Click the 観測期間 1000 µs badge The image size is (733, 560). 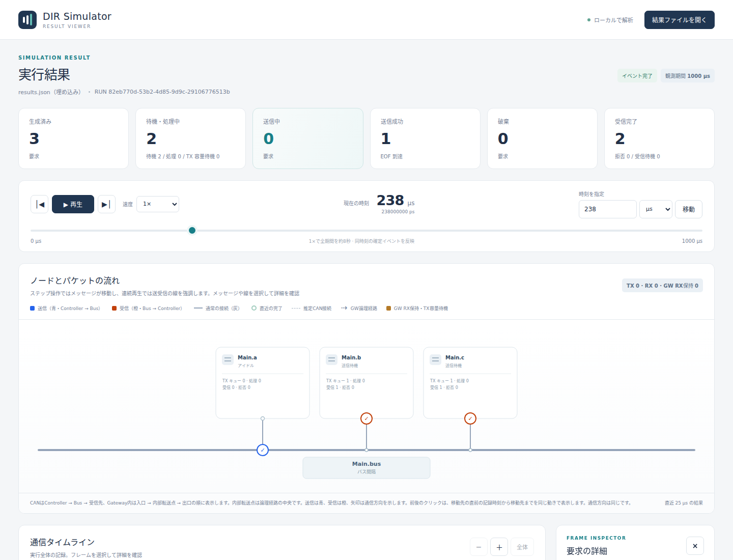point(688,76)
